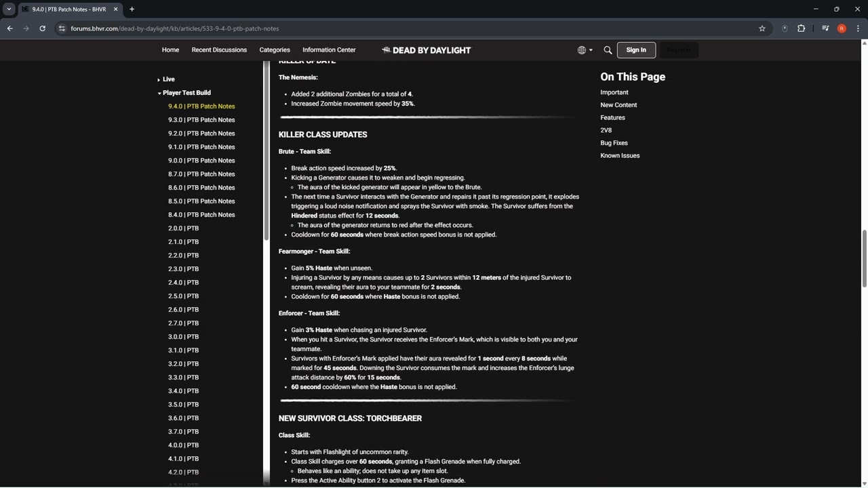Go back to the previous page
Screen dimensions: 868x488
[x=9, y=28]
